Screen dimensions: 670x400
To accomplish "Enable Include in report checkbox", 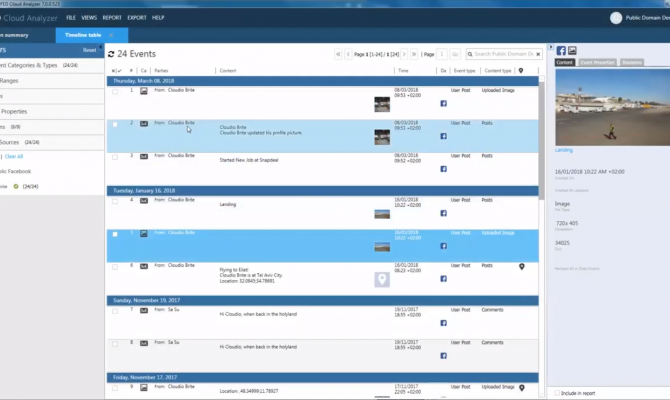I will [557, 393].
